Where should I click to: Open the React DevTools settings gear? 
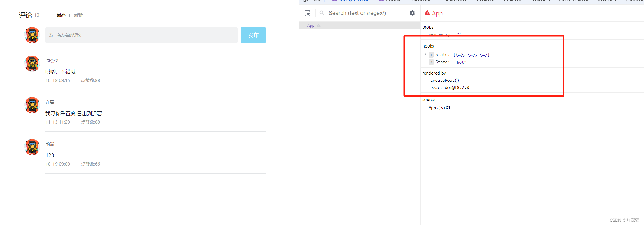coord(412,13)
